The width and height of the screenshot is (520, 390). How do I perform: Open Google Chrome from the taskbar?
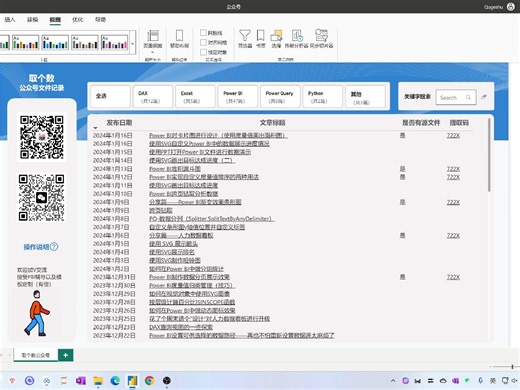pos(150,380)
